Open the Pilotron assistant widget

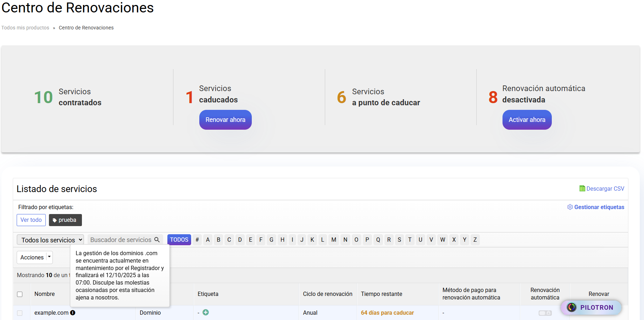click(591, 307)
